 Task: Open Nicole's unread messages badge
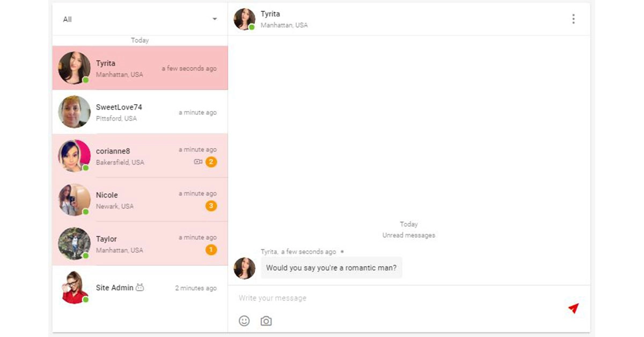[210, 206]
